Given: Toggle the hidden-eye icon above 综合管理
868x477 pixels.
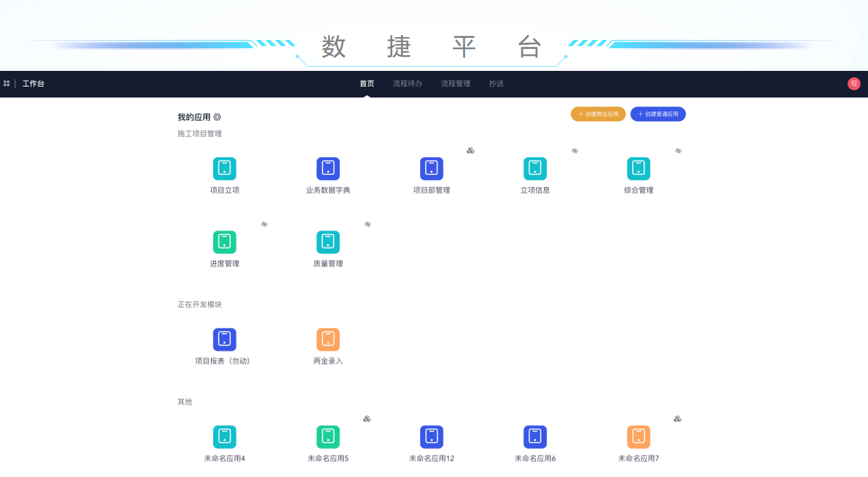Looking at the screenshot, I should [x=678, y=151].
